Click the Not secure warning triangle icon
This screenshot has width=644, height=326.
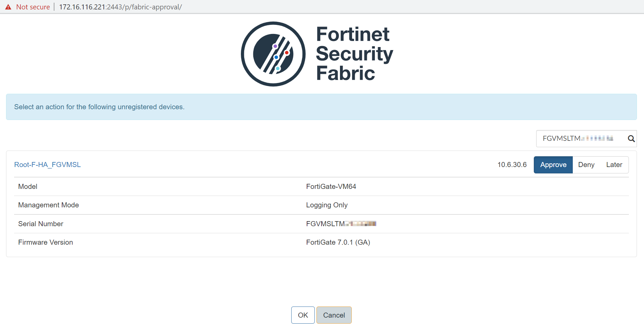click(x=8, y=7)
